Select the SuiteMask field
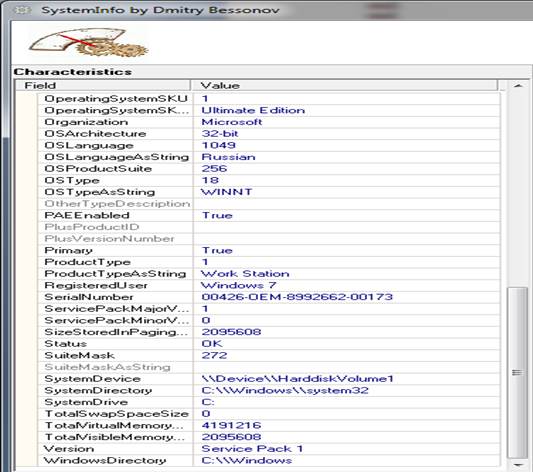Viewport: 533px width, 472px height. point(79,355)
